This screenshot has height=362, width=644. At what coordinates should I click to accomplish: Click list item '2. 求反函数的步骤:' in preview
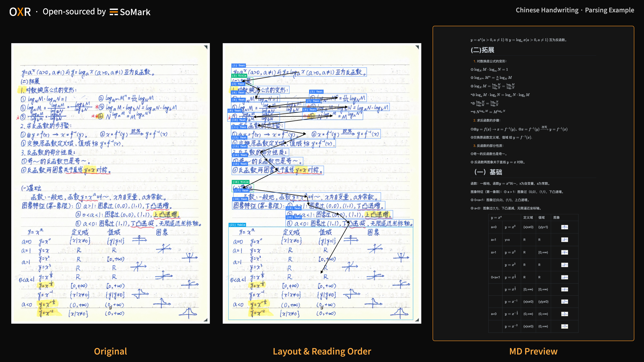487,120
